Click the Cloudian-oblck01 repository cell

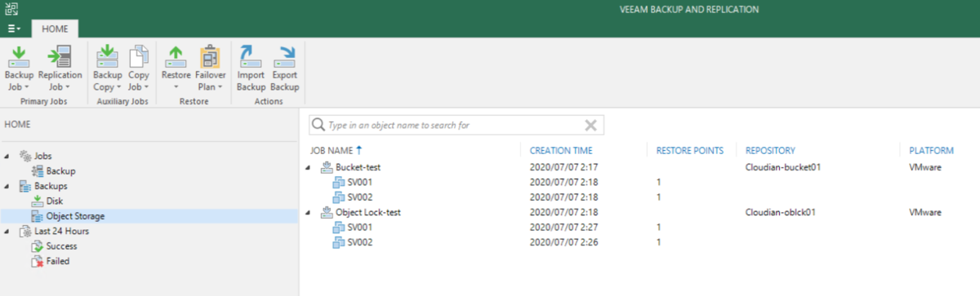[x=781, y=212]
